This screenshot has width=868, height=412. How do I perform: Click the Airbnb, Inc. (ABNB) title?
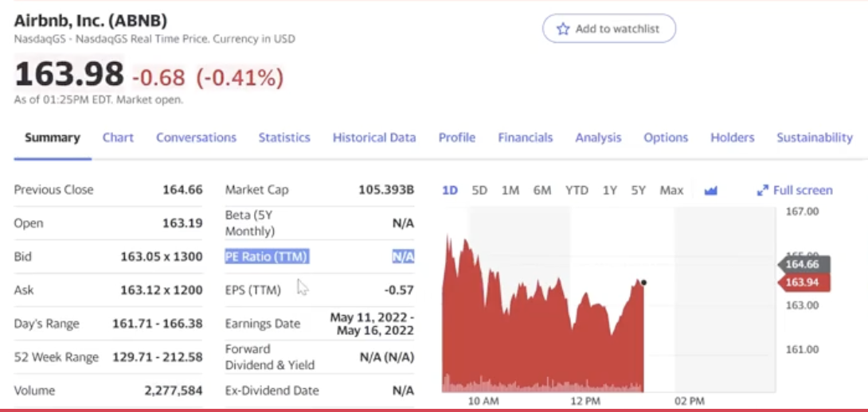pyautogui.click(x=90, y=21)
